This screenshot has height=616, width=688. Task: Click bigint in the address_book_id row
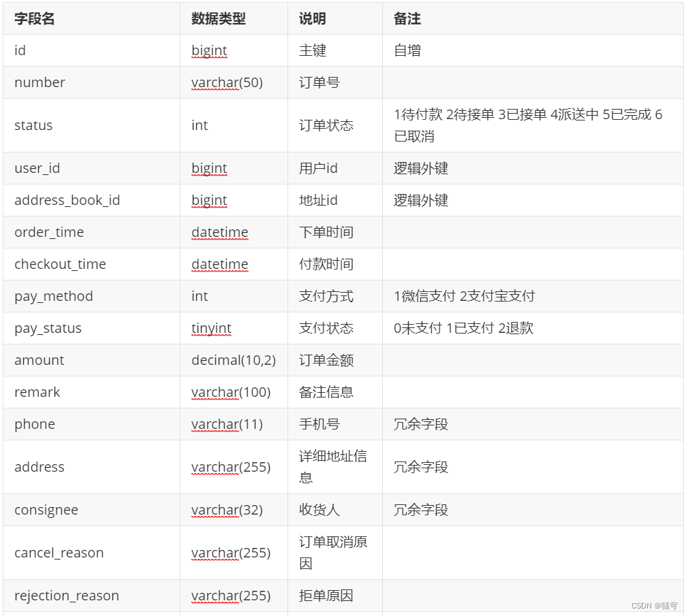pos(209,200)
